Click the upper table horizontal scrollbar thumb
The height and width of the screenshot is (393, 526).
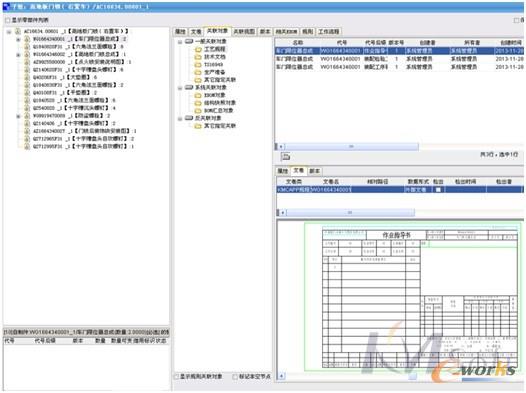[x=351, y=147]
